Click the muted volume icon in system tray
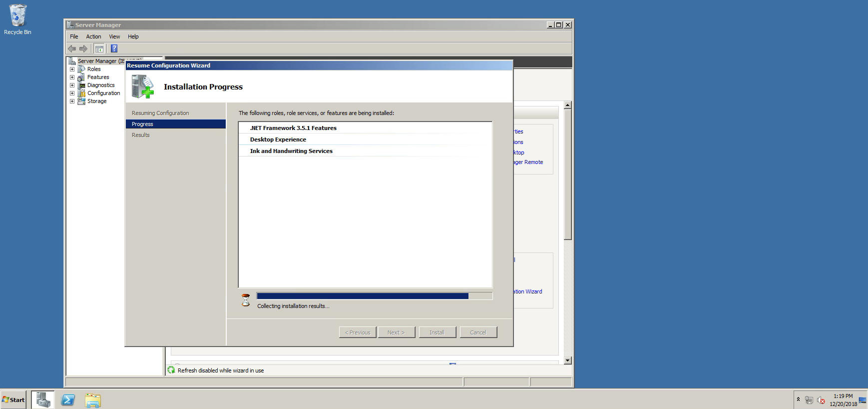868x409 pixels. tap(821, 400)
